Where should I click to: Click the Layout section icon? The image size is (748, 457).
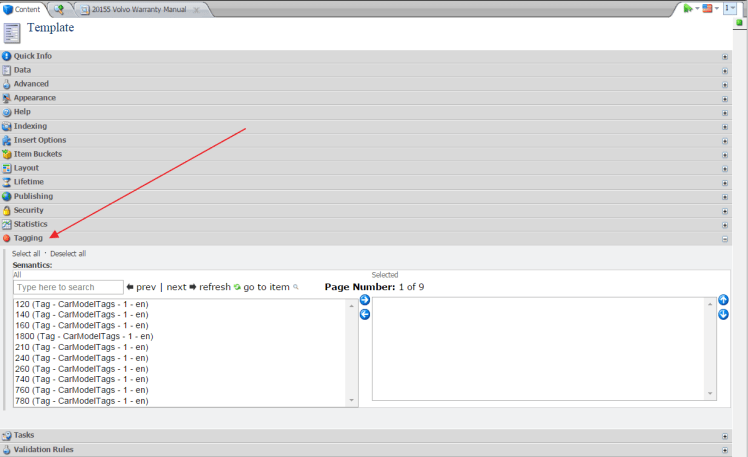tap(6, 168)
